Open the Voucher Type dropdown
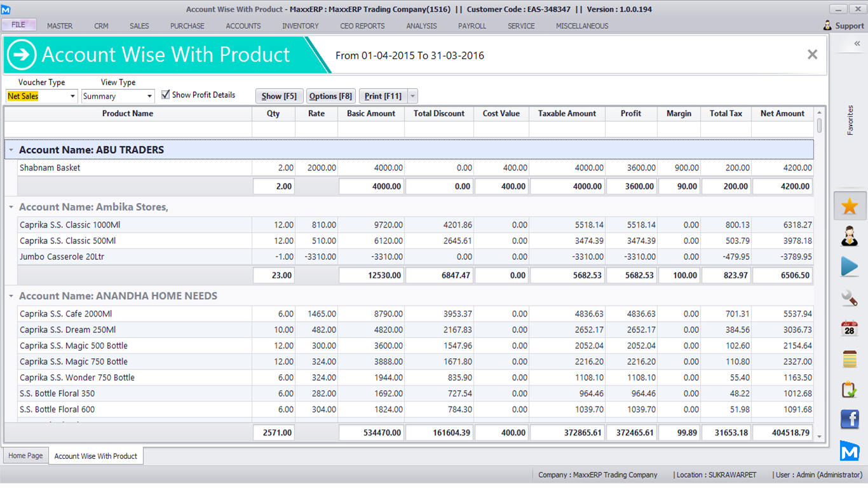This screenshot has height=488, width=868. (x=72, y=97)
